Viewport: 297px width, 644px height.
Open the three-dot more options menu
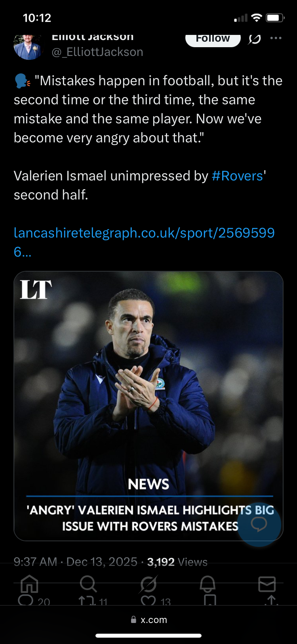276,38
